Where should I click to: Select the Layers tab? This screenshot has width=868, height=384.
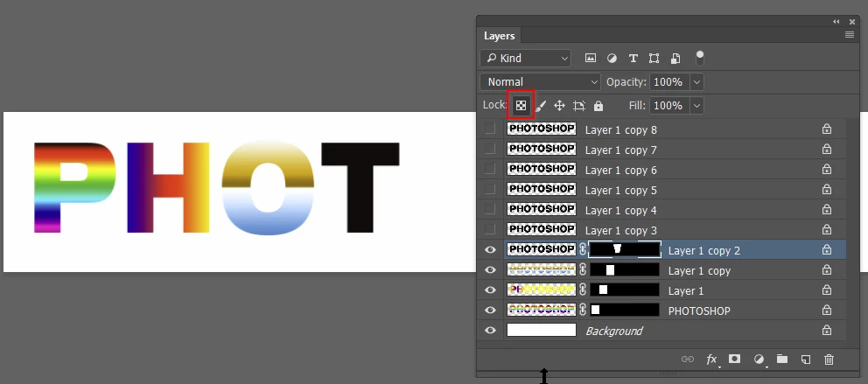click(x=500, y=35)
